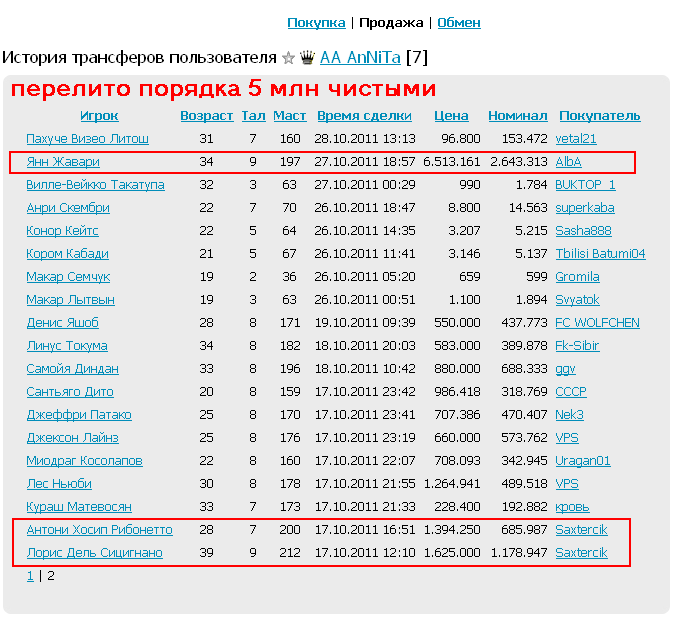Open buyer кровь profile
Image resolution: width=680 pixels, height=620 pixels.
(572, 506)
